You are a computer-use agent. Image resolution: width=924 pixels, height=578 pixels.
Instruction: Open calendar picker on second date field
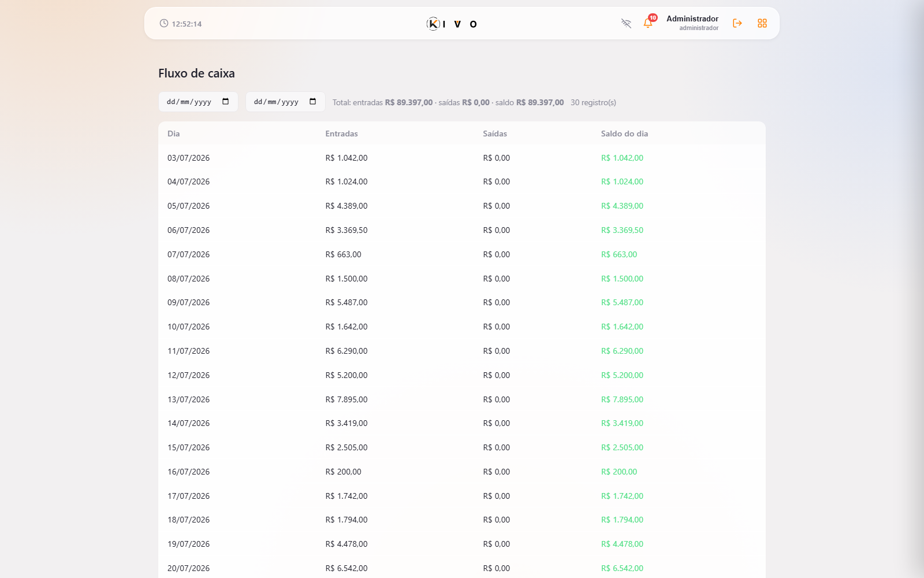(x=313, y=102)
